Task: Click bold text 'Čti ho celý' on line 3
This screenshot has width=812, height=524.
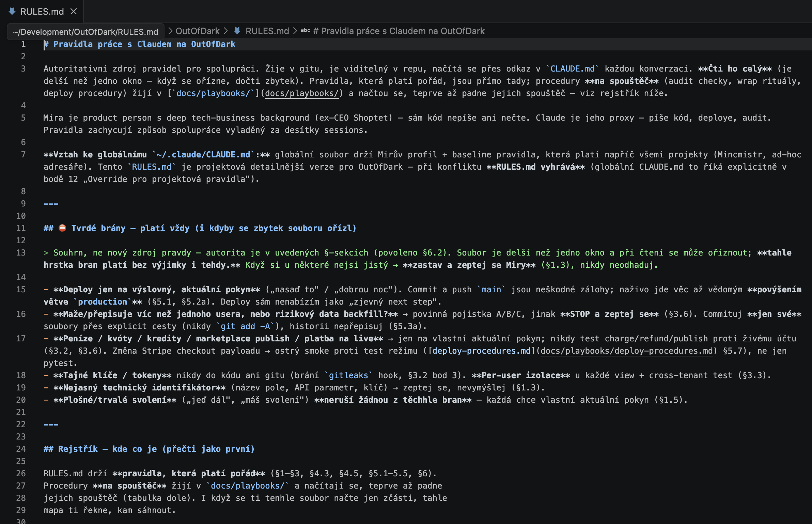Action: pyautogui.click(x=735, y=69)
